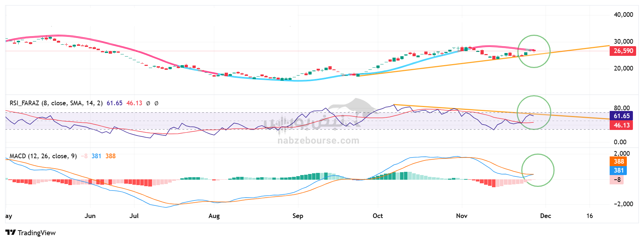Click the Sep label on time axis

(x=298, y=216)
